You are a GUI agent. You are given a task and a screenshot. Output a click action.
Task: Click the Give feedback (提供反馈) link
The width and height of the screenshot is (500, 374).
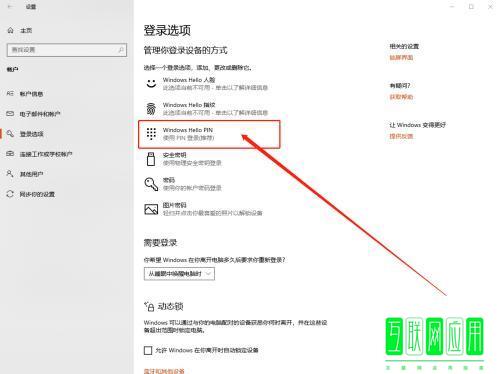point(401,136)
